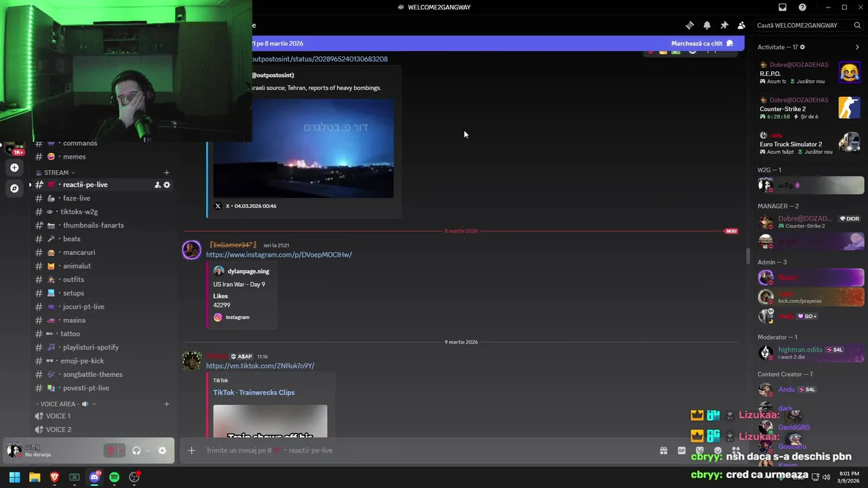
Task: Open Brave browser from taskbar
Action: [54, 477]
